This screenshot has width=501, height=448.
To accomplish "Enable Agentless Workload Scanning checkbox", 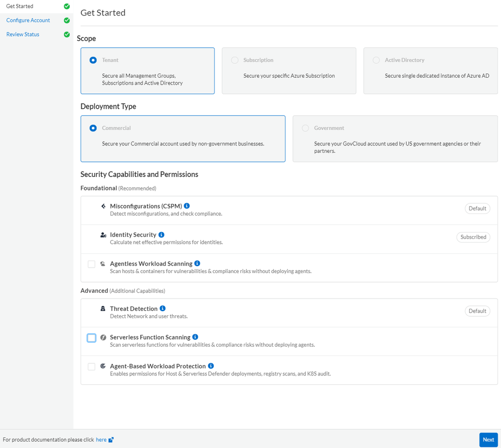I will pos(91,264).
